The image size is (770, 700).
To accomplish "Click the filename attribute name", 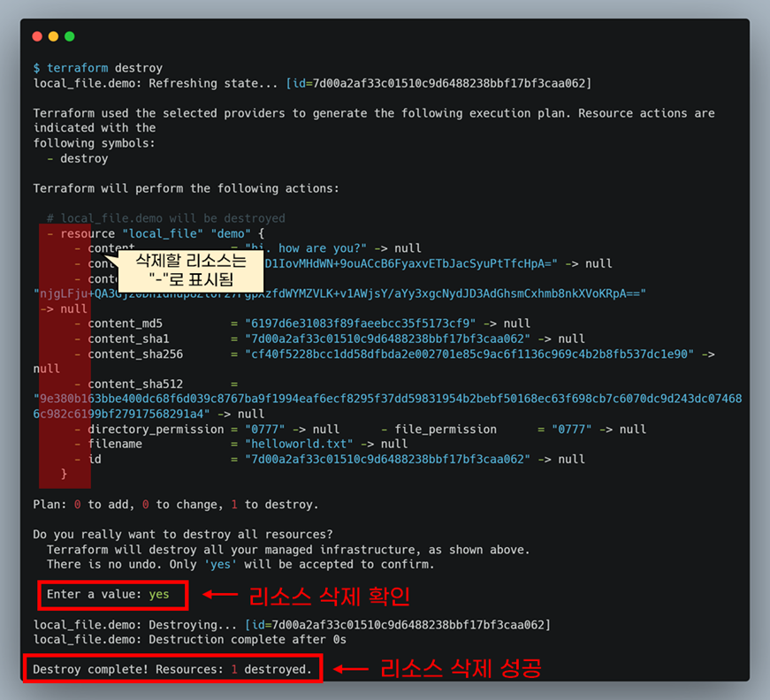I will point(115,444).
